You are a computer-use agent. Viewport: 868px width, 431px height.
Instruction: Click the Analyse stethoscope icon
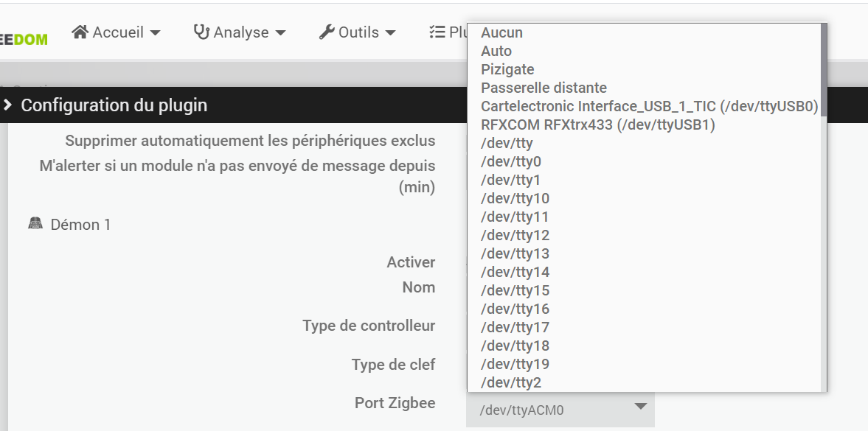201,32
